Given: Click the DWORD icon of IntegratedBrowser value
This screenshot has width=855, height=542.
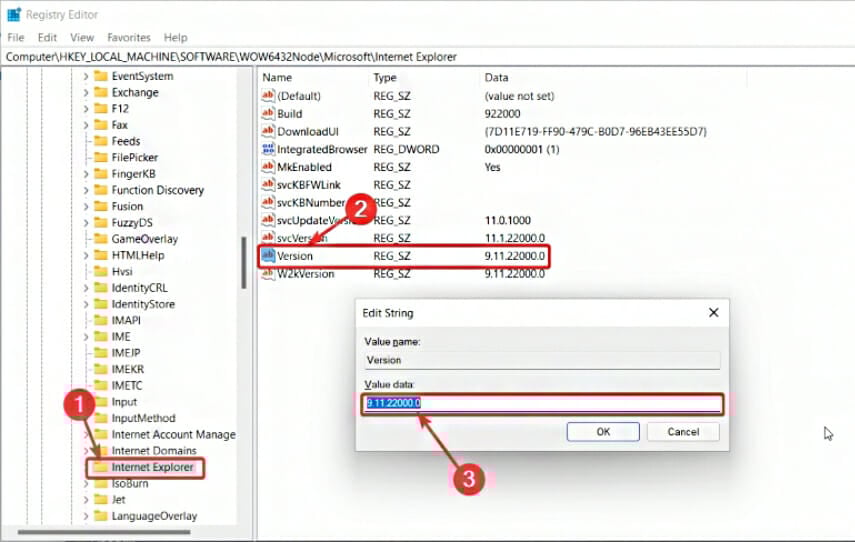Looking at the screenshot, I should coord(268,149).
